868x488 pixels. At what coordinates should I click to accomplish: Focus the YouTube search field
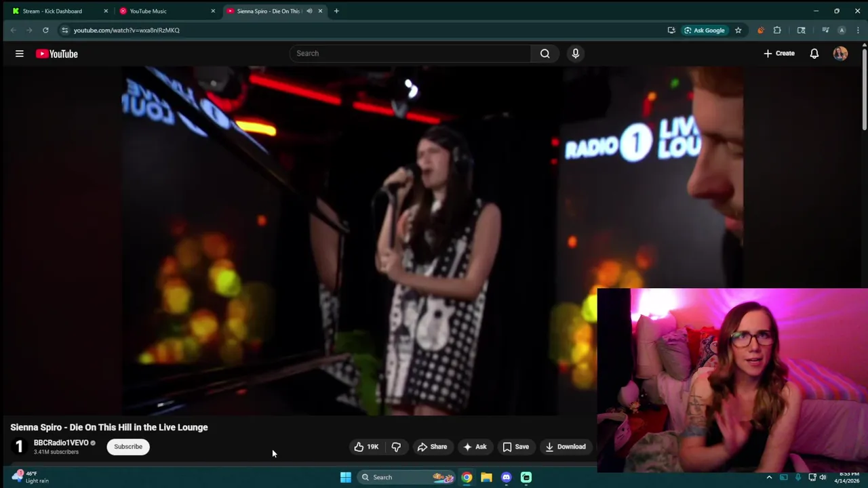point(410,54)
